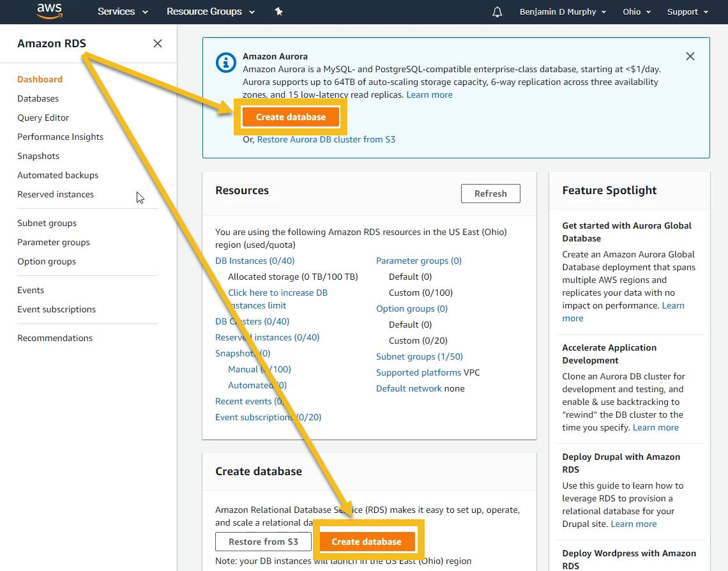Screen dimensions: 728x571
Task: Open Parameter groups (0) resource link
Action: (x=419, y=261)
